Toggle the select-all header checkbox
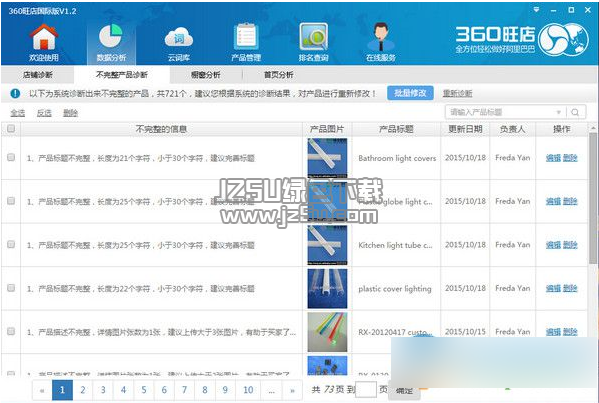 (11, 128)
